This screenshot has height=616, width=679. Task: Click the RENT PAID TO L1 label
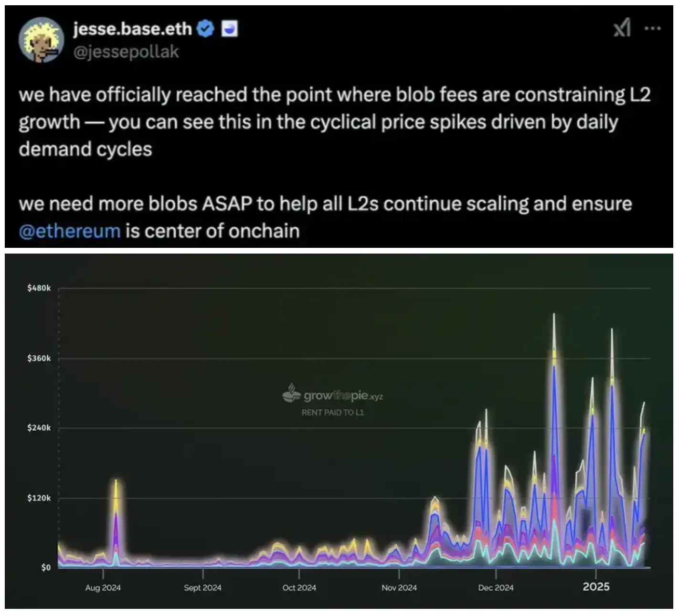(332, 412)
